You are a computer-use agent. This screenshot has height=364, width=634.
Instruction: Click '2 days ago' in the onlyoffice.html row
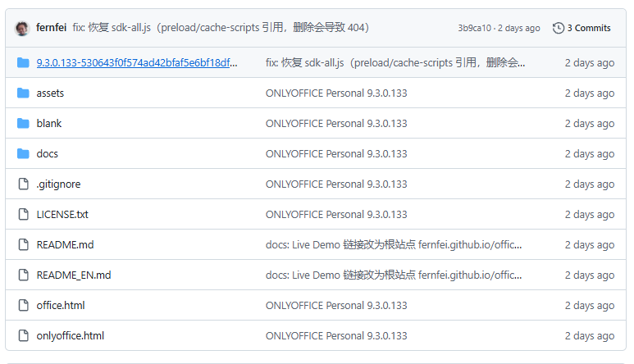tap(590, 335)
